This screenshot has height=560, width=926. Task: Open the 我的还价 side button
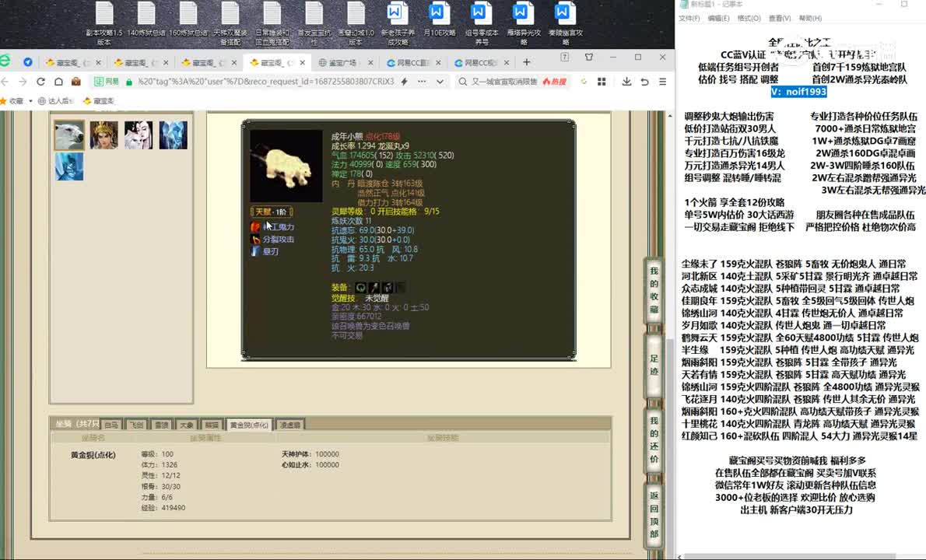coord(654,439)
